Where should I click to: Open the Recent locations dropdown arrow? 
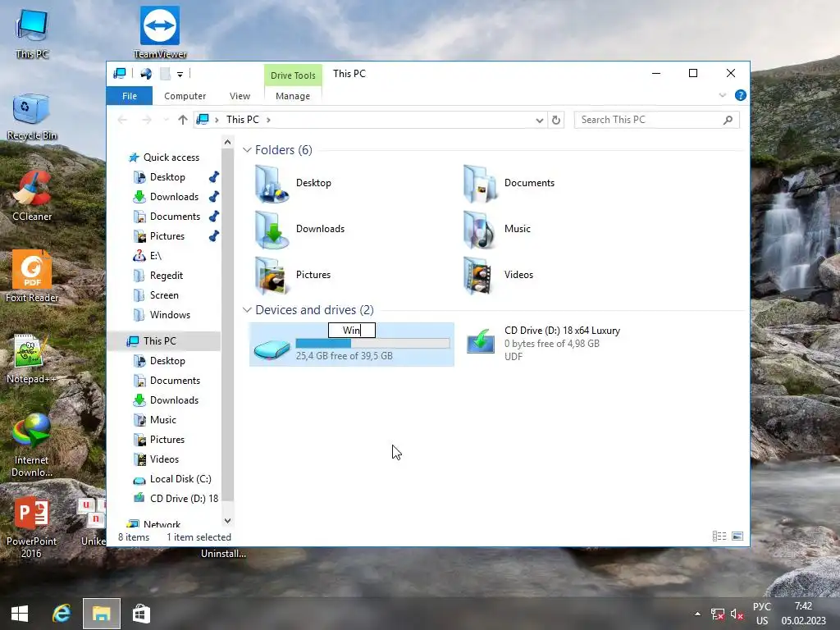tap(166, 120)
